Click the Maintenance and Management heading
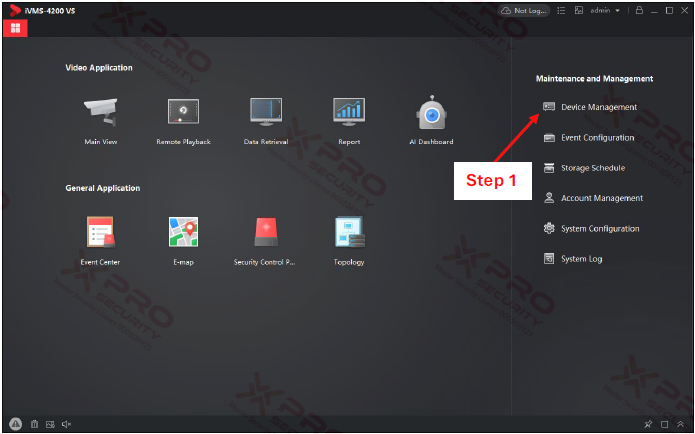Screen dimensions: 695x434 pos(594,78)
